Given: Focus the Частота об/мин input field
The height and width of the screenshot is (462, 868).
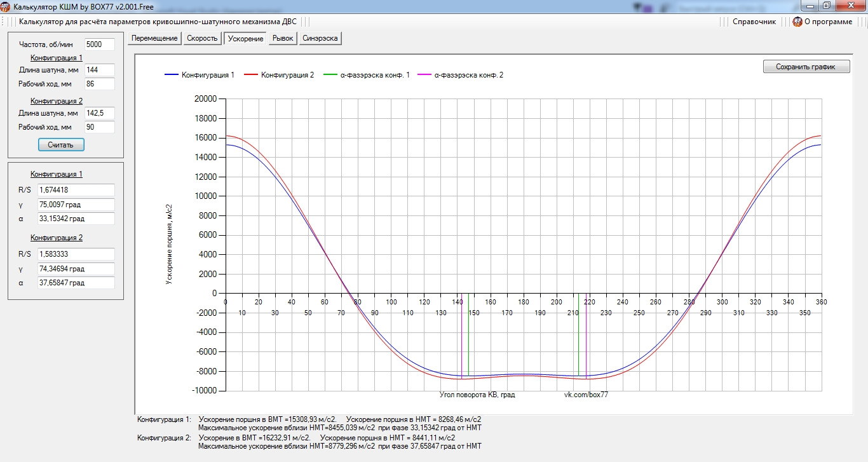Looking at the screenshot, I should [x=99, y=44].
